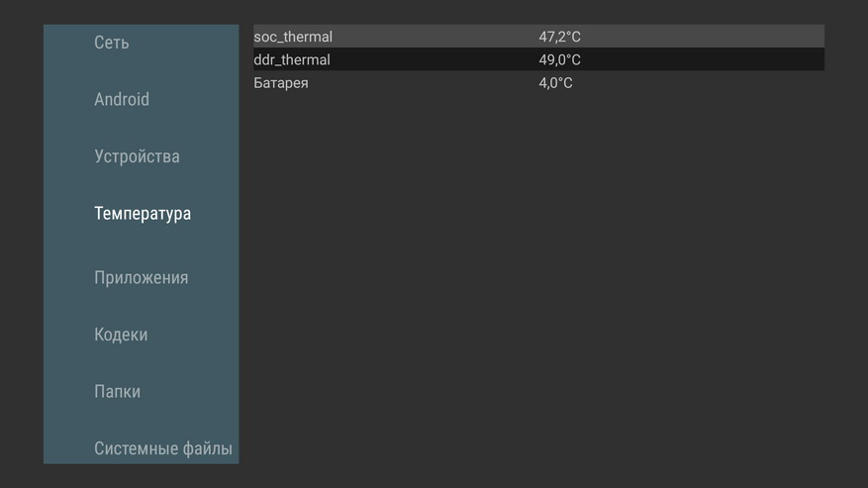Go to the Устройства section
Image resolution: width=868 pixels, height=488 pixels.
[x=137, y=156]
